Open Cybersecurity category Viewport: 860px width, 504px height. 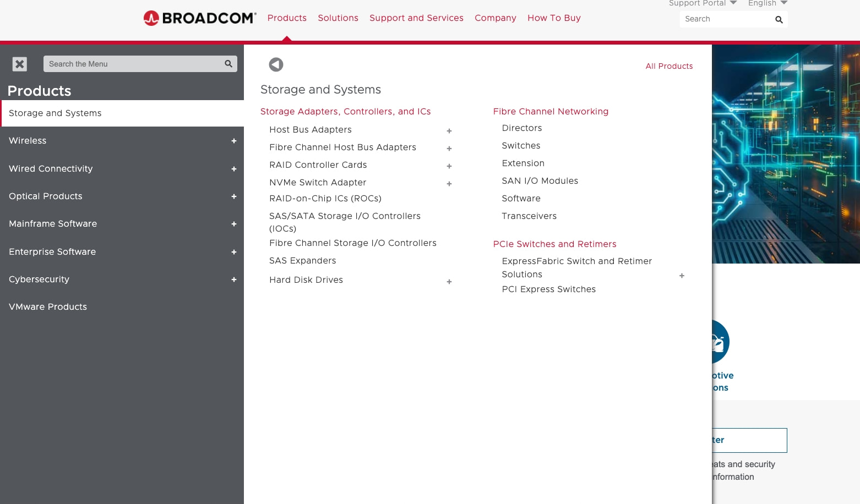pos(39,280)
